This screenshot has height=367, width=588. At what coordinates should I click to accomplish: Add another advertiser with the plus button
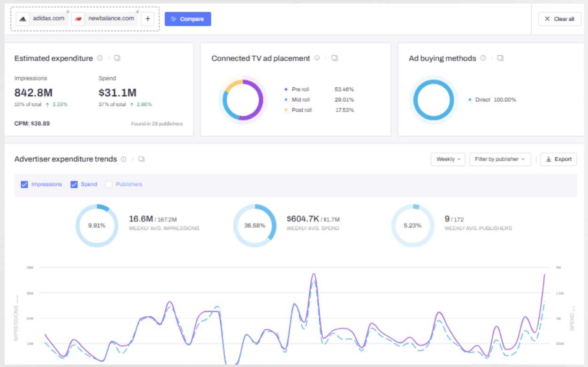[x=148, y=19]
